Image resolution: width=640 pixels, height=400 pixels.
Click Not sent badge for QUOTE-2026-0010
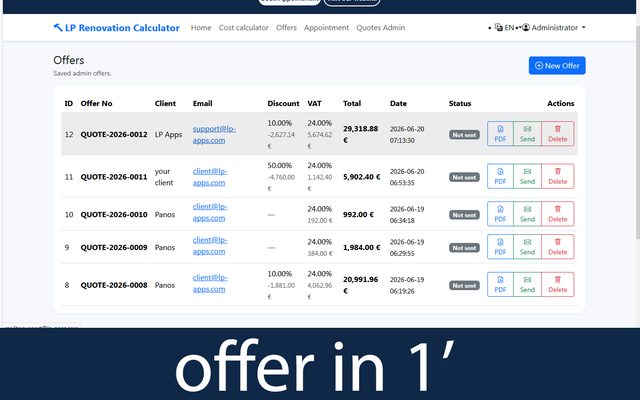464,215
